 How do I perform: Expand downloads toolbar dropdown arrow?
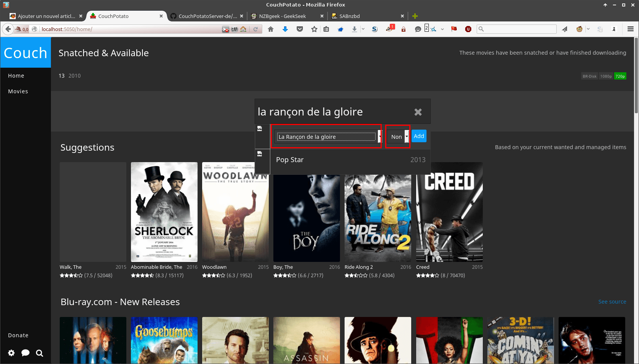(363, 29)
